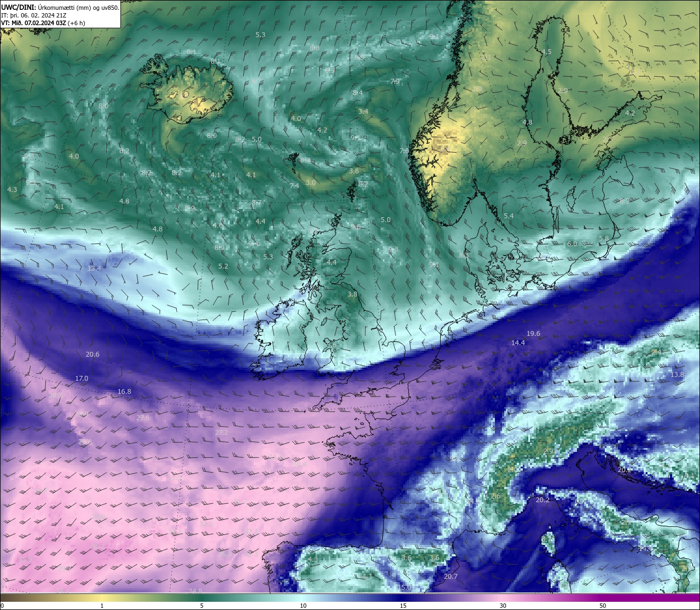Click the 16.8 value label
700x610 pixels.
tap(124, 392)
